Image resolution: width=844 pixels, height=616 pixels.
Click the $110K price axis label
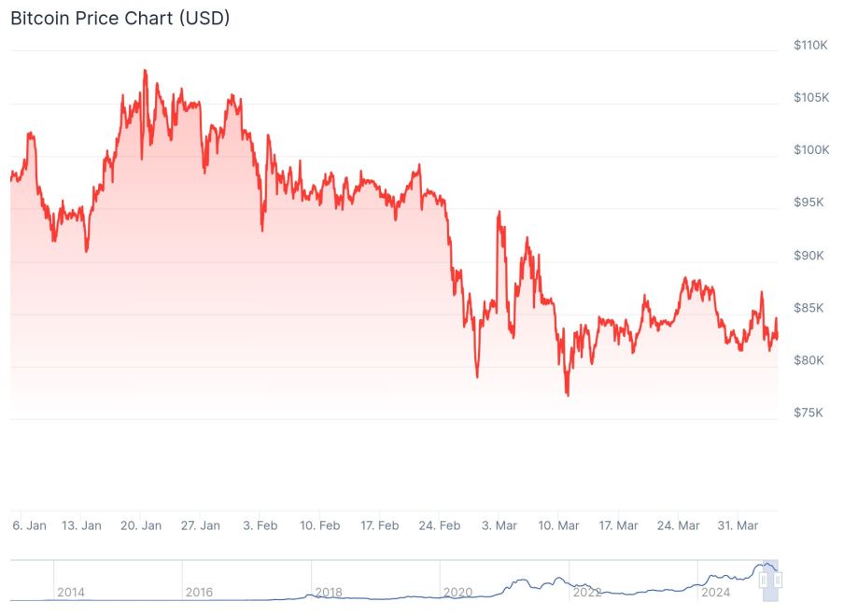(x=809, y=45)
